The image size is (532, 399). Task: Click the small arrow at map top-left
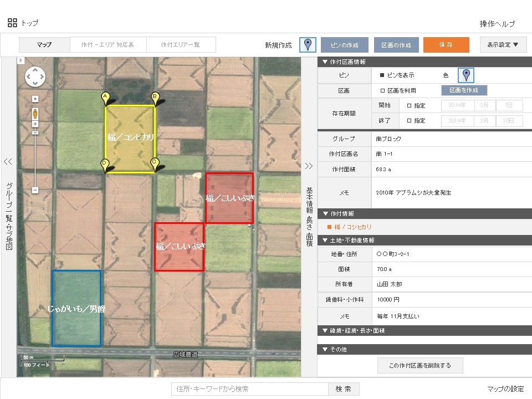(21, 60)
